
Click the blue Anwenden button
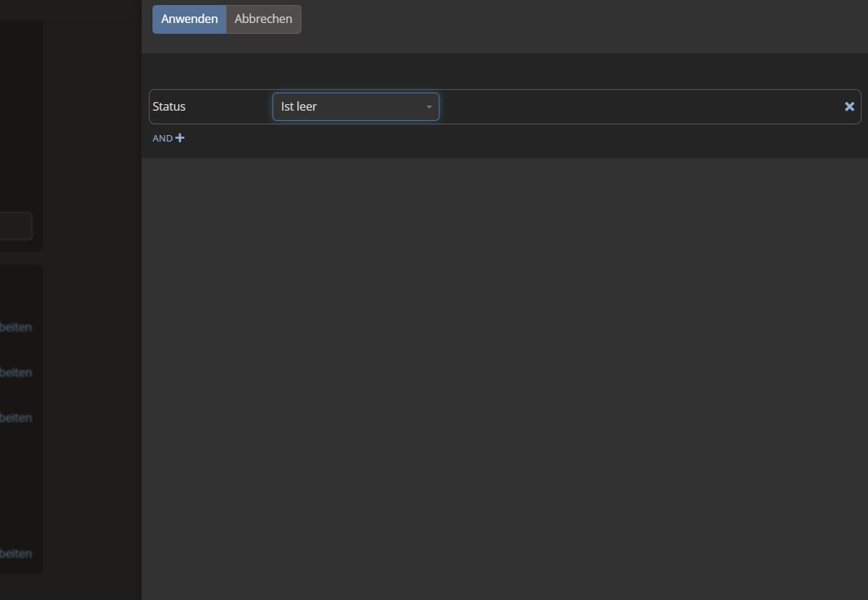click(189, 19)
